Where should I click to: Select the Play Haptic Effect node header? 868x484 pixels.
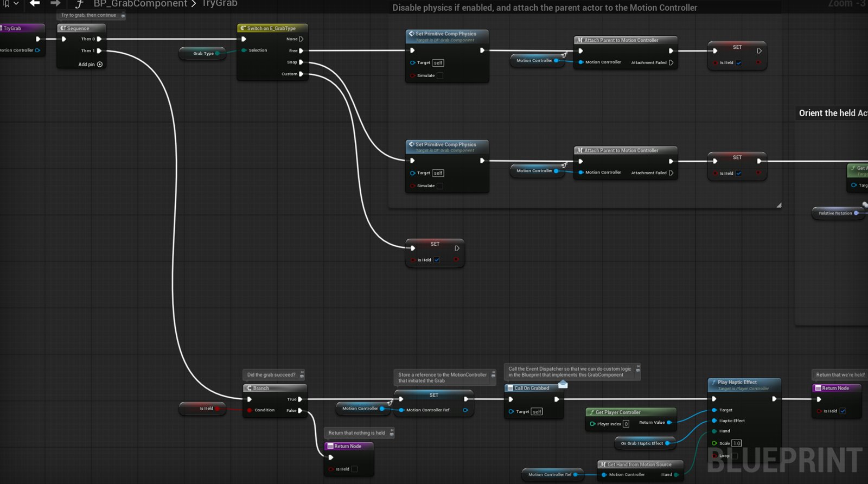[x=744, y=384]
